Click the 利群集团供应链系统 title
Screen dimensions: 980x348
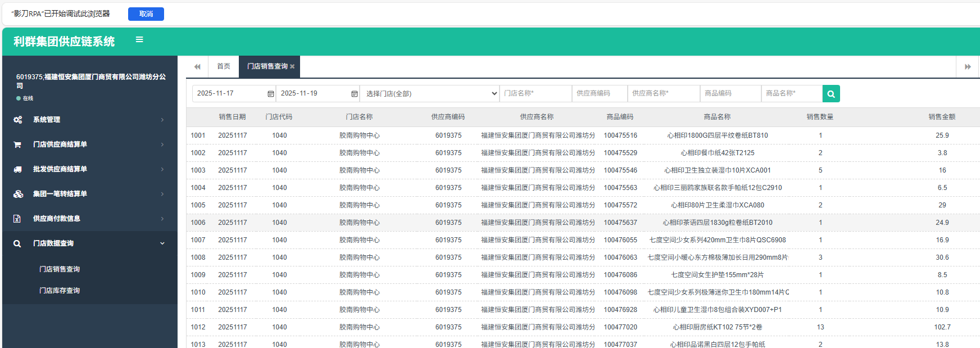[x=64, y=42]
